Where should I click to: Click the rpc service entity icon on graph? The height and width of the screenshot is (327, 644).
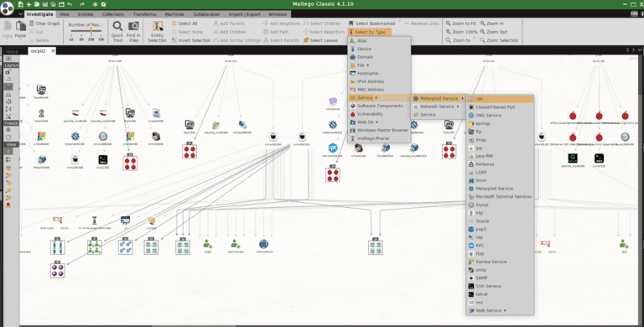pos(333,148)
